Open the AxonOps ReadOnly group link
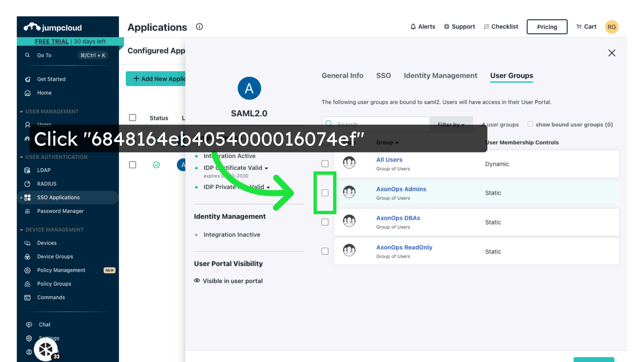Image resolution: width=644 pixels, height=362 pixels. (404, 247)
